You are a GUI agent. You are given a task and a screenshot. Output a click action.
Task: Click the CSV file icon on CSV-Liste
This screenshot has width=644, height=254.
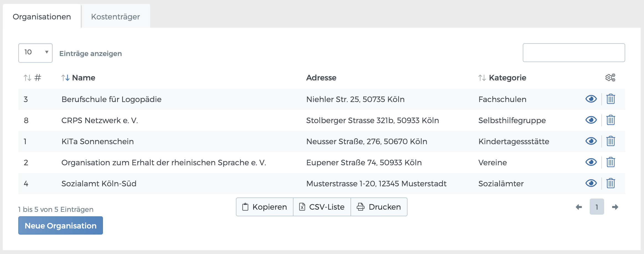(302, 207)
